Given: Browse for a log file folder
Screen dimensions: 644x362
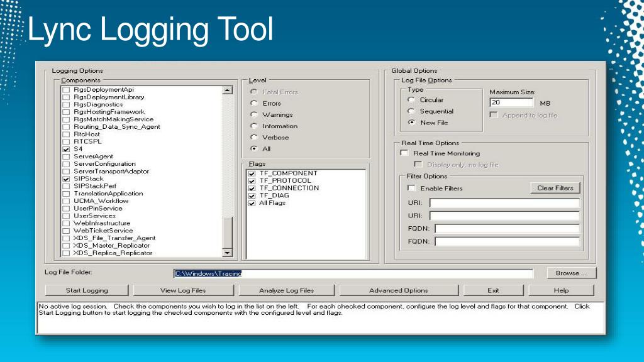Looking at the screenshot, I should pyautogui.click(x=571, y=273).
